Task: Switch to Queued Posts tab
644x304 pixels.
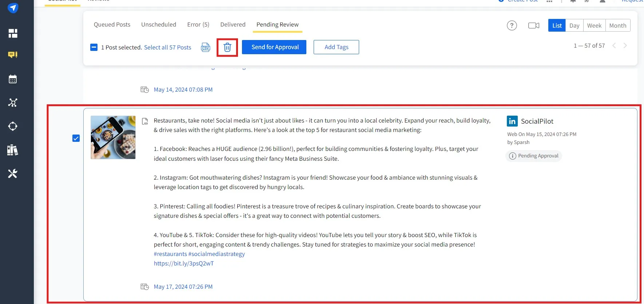Action: 112,24
